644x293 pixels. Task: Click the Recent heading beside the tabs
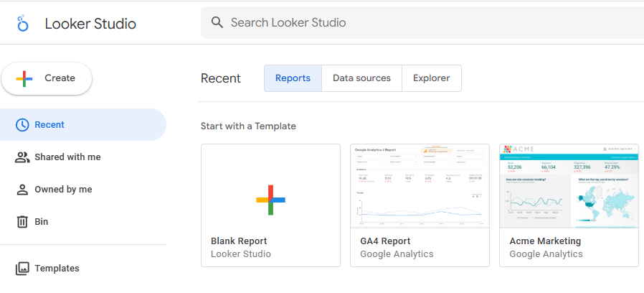pos(221,78)
